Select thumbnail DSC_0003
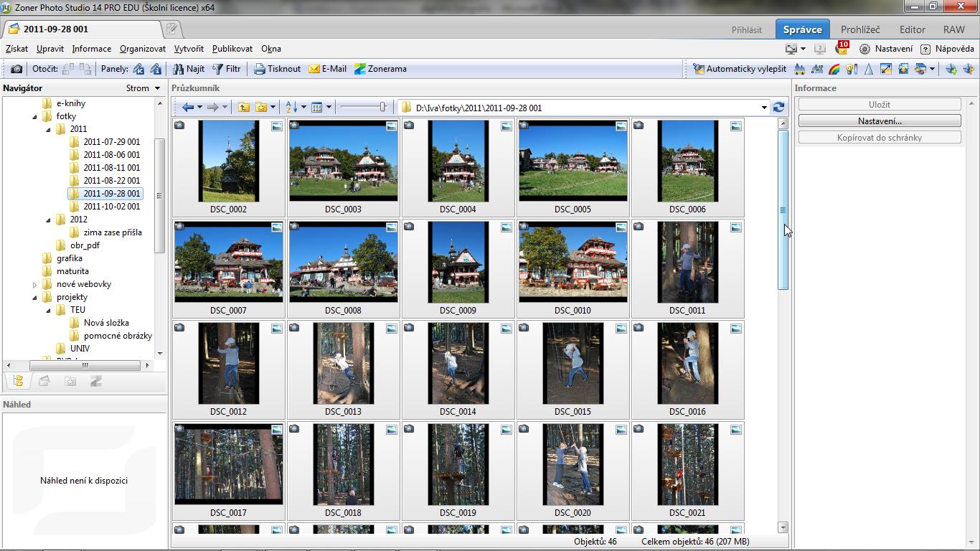This screenshot has width=980, height=551. coord(343,167)
